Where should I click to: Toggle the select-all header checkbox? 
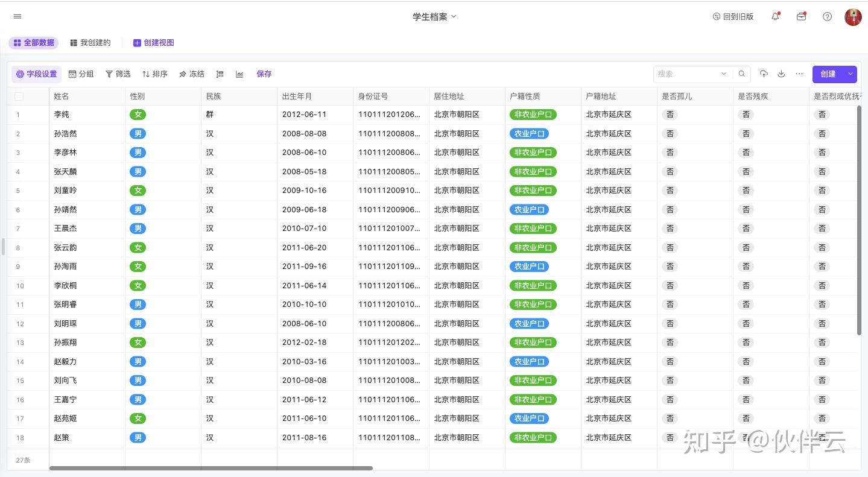(19, 96)
